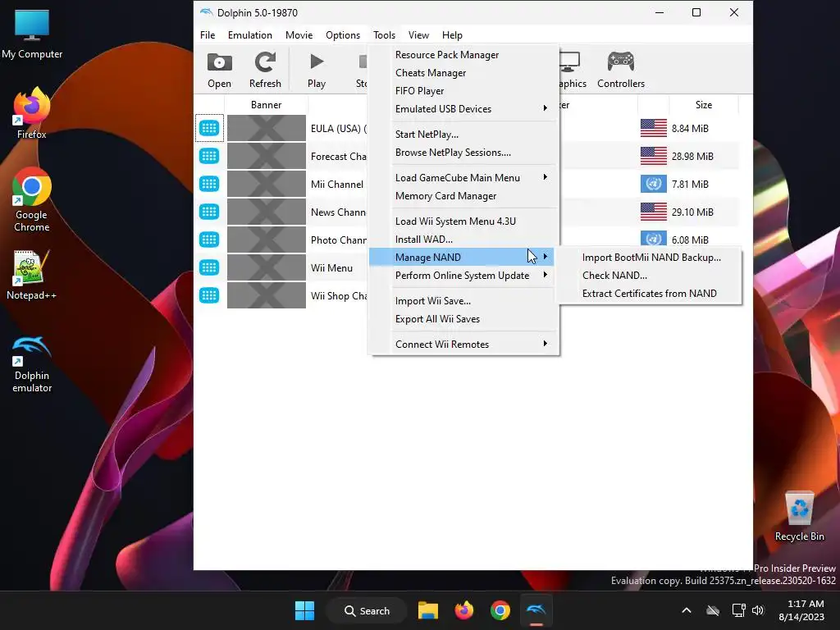This screenshot has width=840, height=630.
Task: Open the My Computer desktop icon
Action: (x=32, y=34)
